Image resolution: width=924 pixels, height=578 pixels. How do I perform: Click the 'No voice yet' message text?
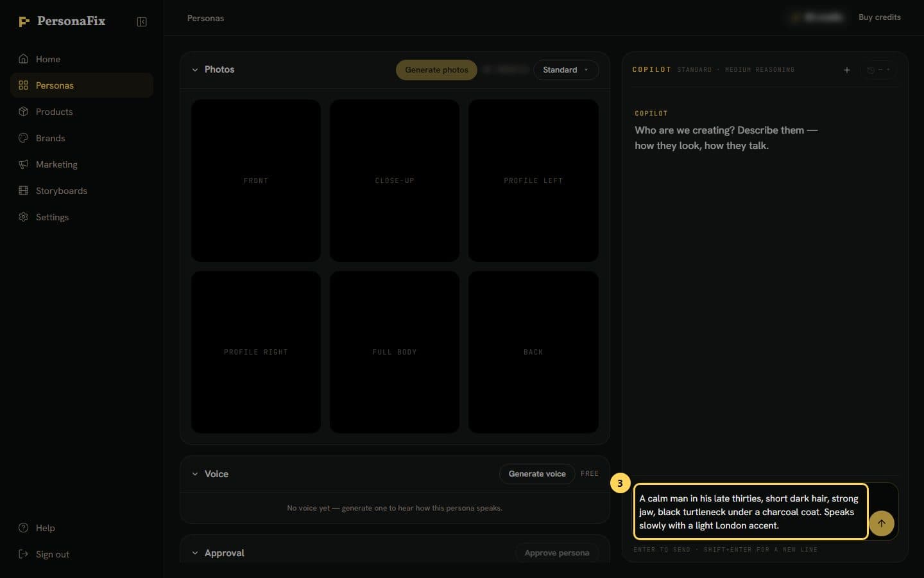(x=395, y=508)
